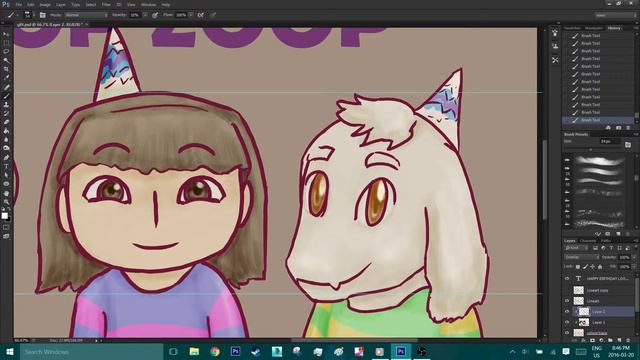Viewport: 640px width, 360px height.
Task: Hide the Layer 1 layer
Action: click(x=567, y=322)
